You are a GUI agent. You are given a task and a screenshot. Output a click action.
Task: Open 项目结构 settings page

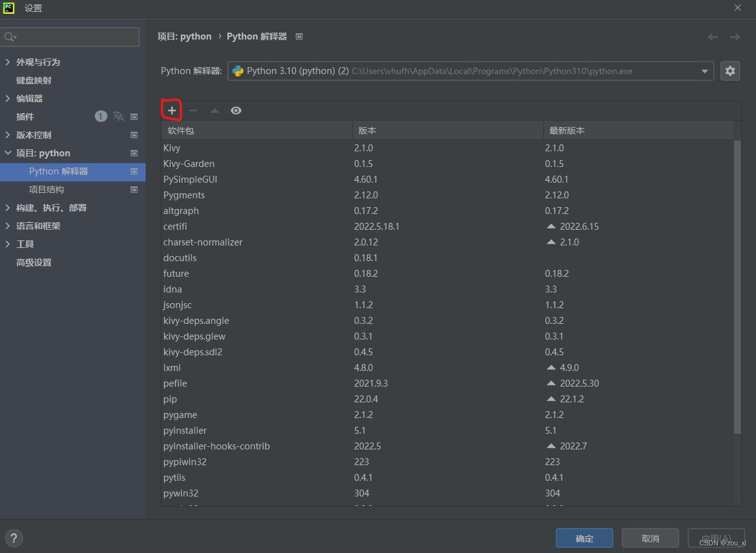click(x=46, y=190)
